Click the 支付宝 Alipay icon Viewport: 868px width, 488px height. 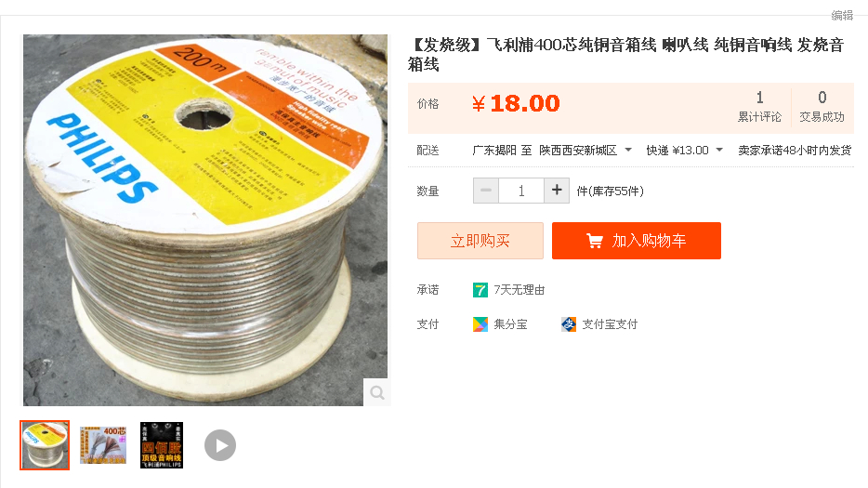pyautogui.click(x=569, y=324)
